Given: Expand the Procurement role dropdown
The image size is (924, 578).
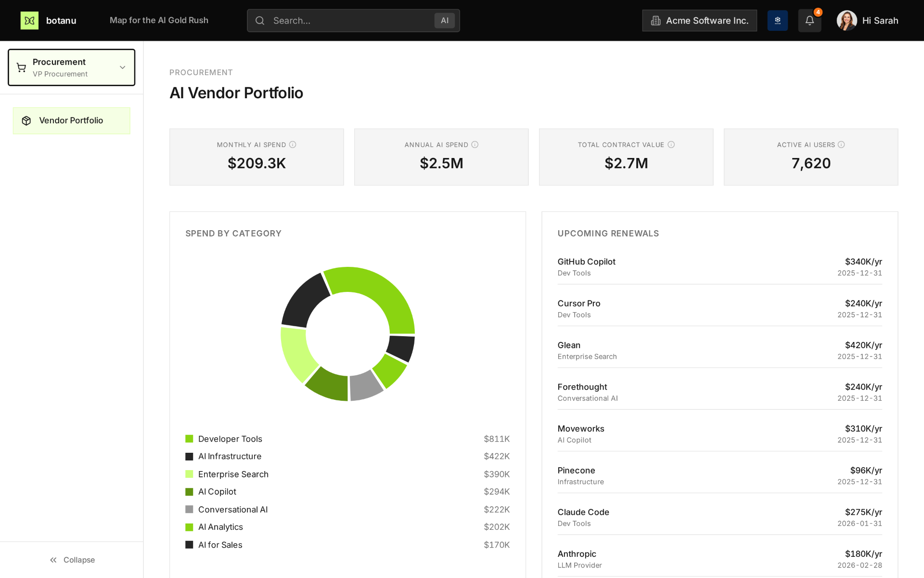Looking at the screenshot, I should [71, 67].
